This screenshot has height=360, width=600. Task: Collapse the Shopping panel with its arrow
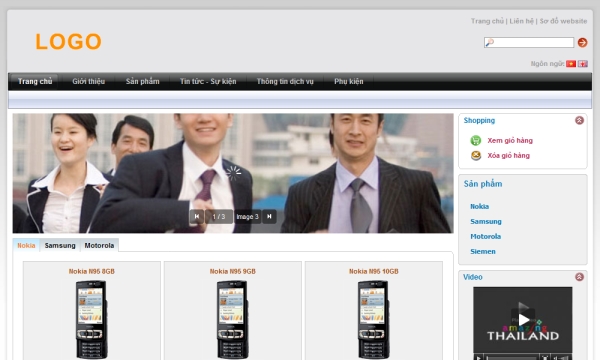click(579, 120)
